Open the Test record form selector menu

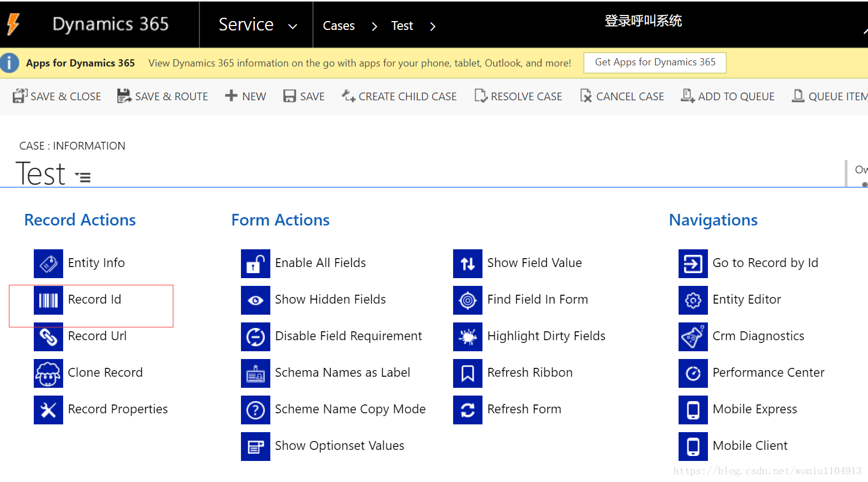(x=83, y=177)
